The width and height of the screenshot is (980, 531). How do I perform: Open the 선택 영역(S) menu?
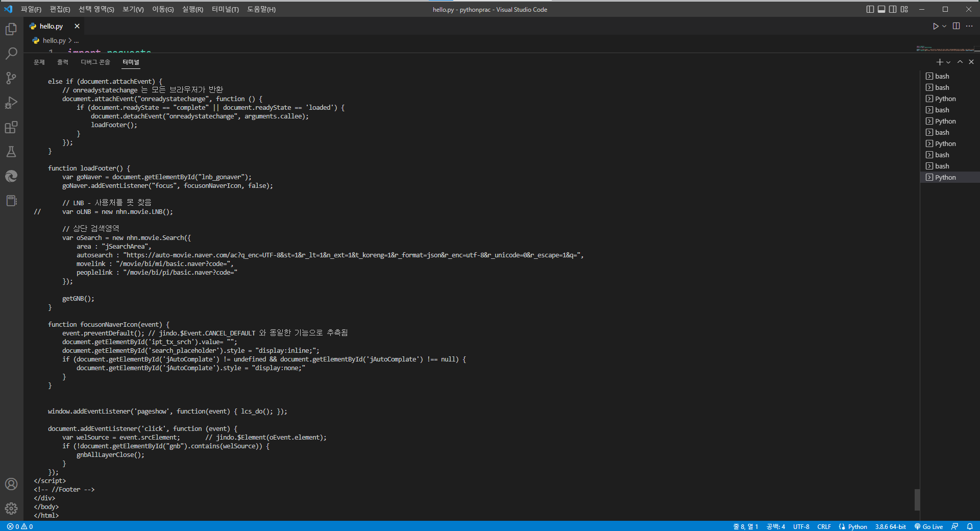point(96,9)
